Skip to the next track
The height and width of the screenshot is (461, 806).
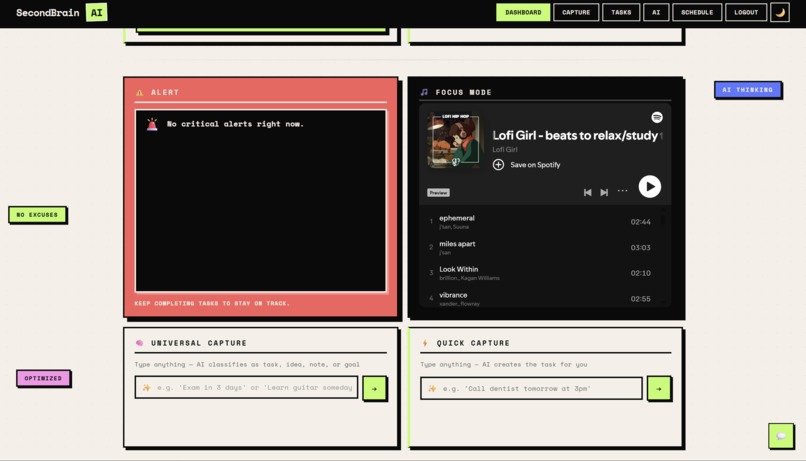pos(604,192)
